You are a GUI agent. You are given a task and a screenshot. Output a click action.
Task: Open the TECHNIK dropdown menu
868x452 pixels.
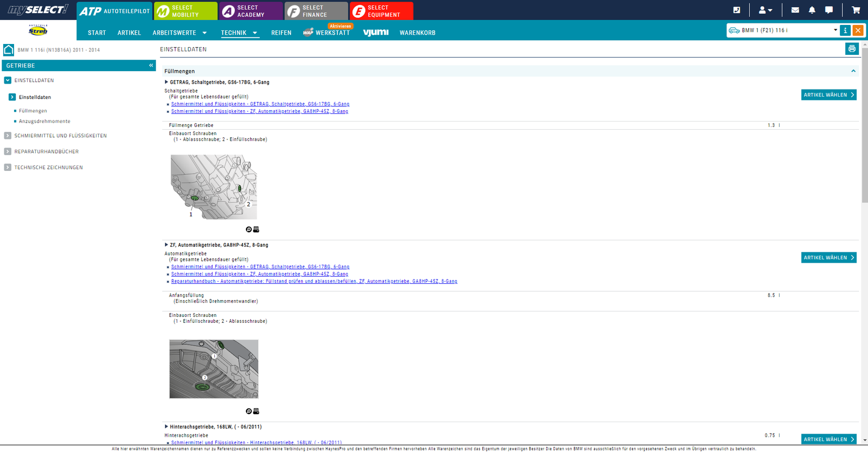(239, 33)
